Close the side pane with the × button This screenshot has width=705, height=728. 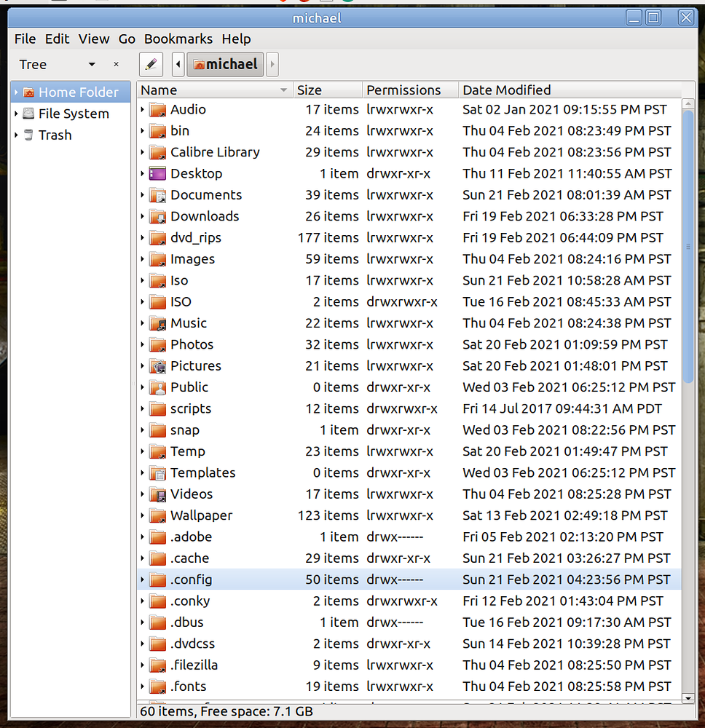pyautogui.click(x=116, y=64)
